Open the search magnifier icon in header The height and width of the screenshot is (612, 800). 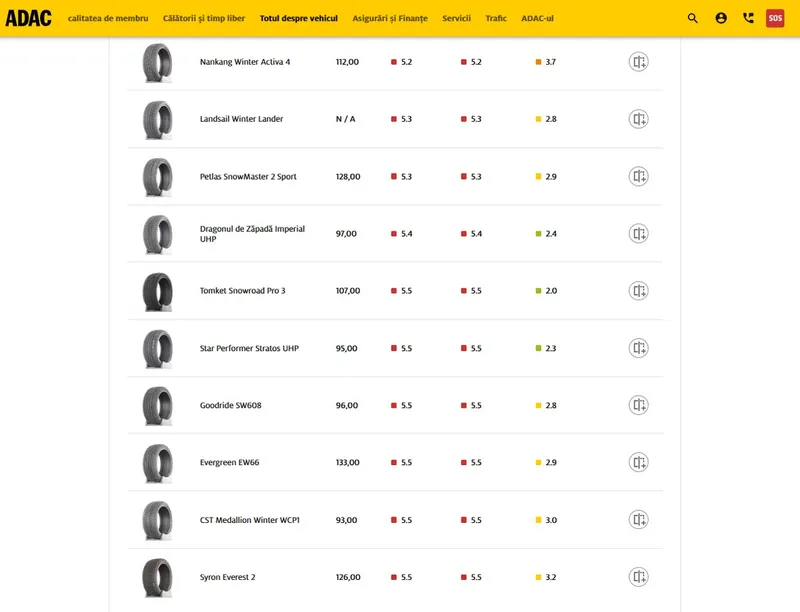coord(693,18)
